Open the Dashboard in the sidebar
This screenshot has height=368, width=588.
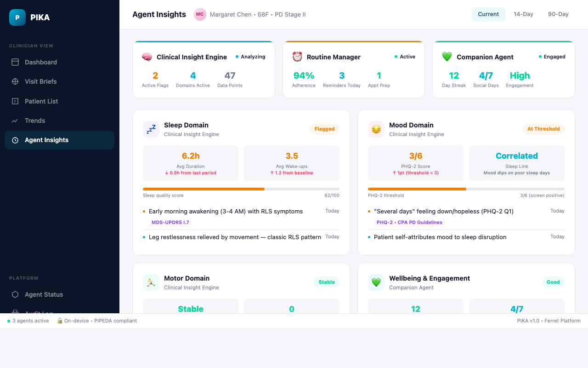[x=40, y=62]
